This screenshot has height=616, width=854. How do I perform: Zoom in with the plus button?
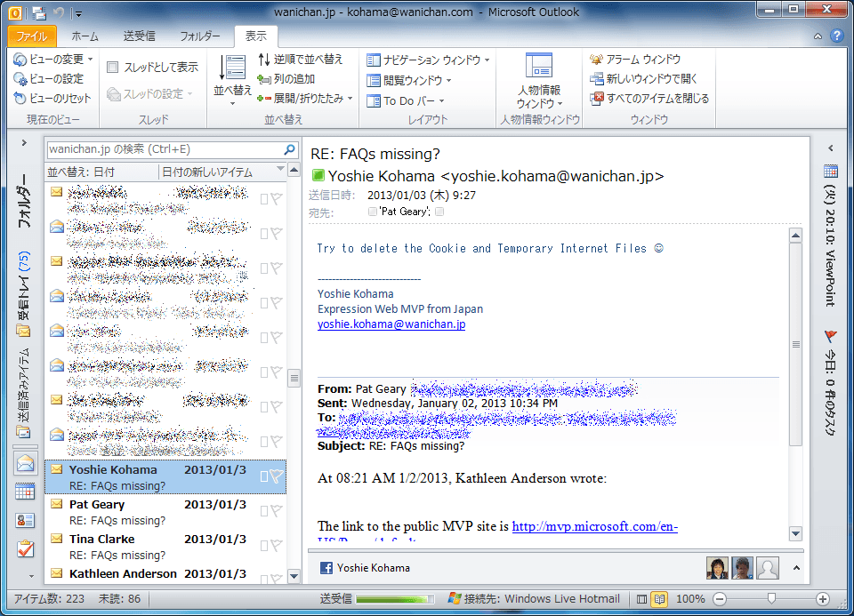[x=822, y=599]
